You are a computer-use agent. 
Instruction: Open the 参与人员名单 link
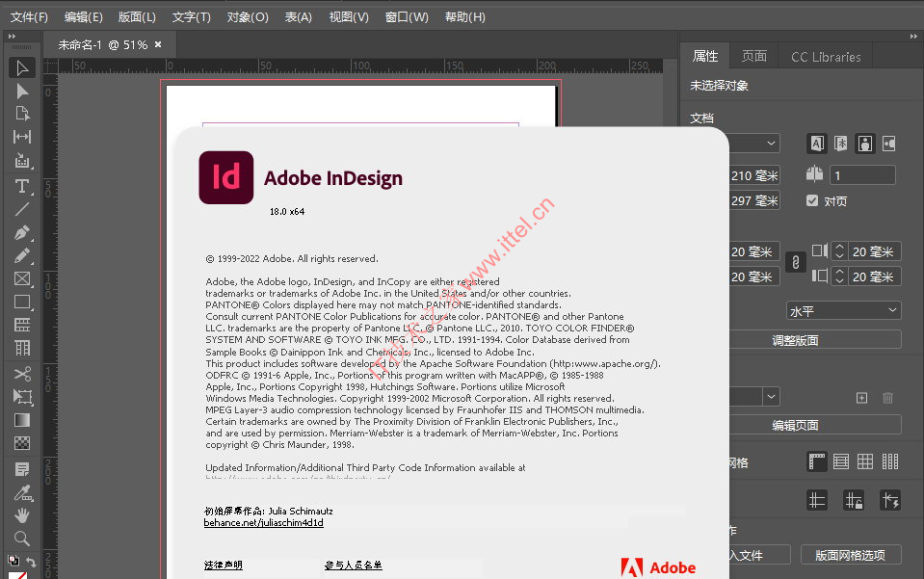pyautogui.click(x=353, y=565)
